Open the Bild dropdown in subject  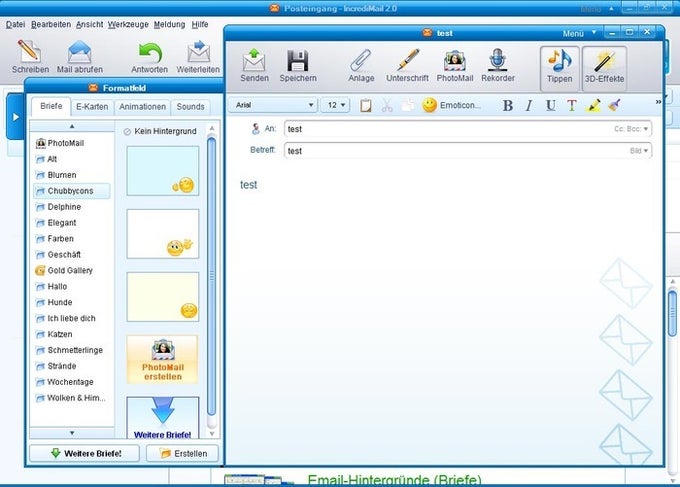click(x=639, y=150)
